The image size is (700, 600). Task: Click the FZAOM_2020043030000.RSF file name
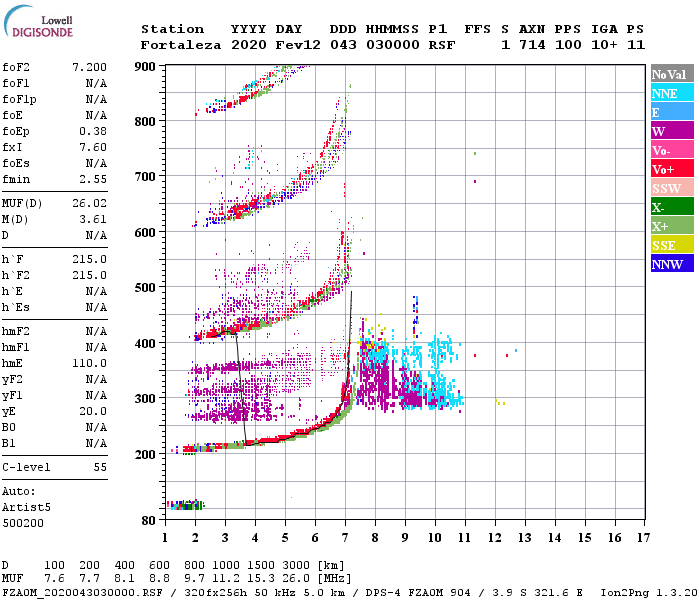pos(82,592)
